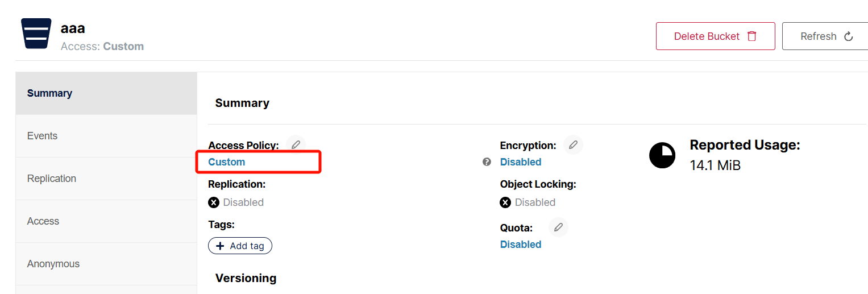Click the Refresh button

click(825, 36)
